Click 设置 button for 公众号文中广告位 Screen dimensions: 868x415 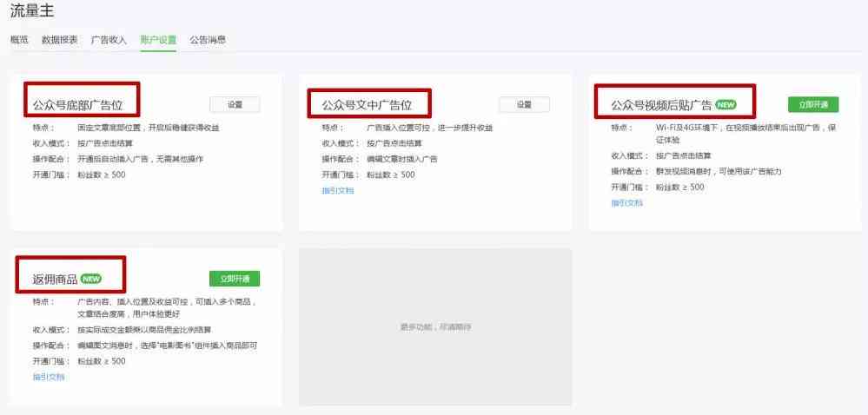(524, 104)
